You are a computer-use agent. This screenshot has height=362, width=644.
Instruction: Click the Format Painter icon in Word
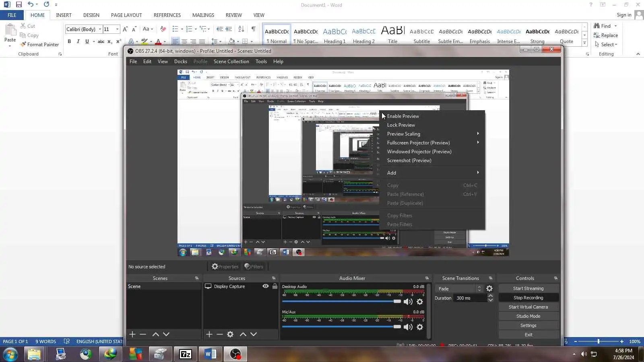[x=23, y=44]
